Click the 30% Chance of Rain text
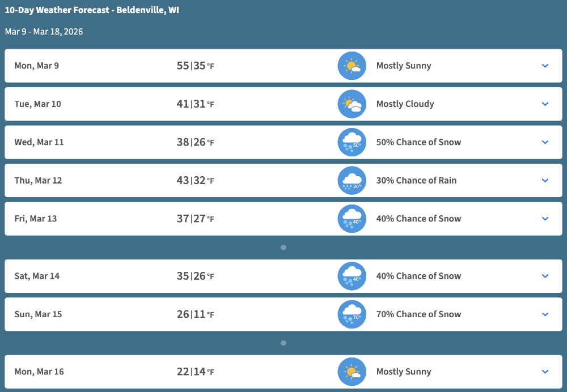The image size is (567, 392). (416, 181)
